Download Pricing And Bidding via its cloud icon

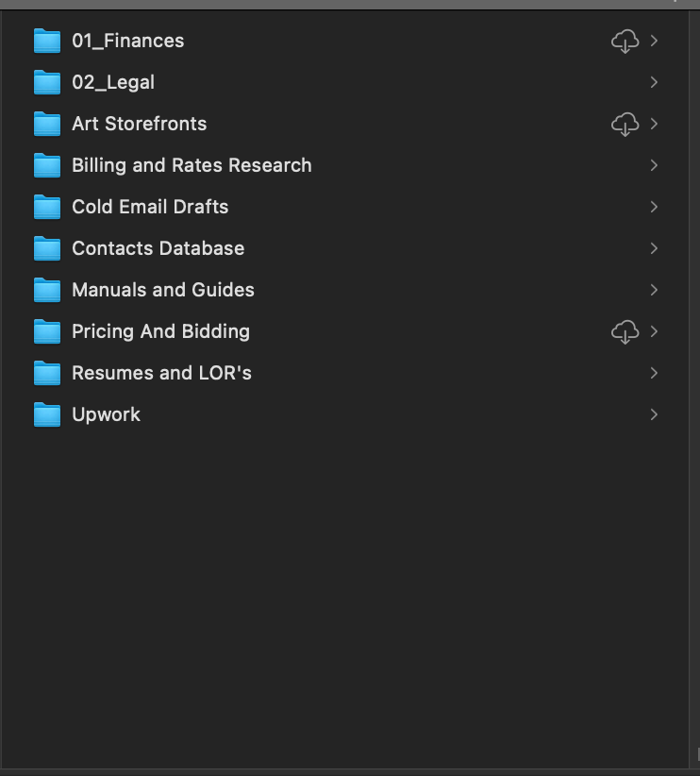point(625,332)
